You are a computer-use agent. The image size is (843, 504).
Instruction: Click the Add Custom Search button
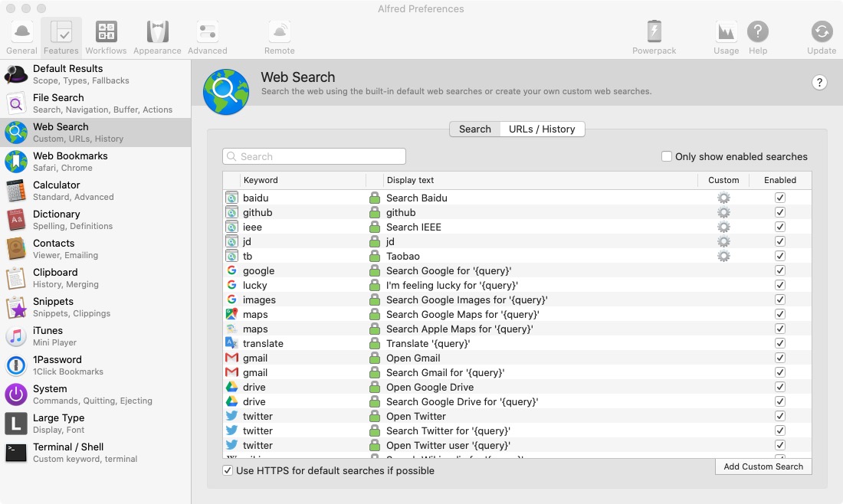[763, 466]
